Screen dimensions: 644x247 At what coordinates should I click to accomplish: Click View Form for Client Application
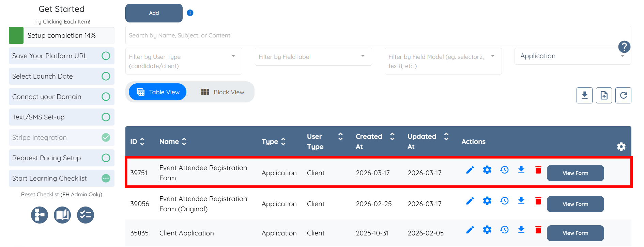coord(575,233)
